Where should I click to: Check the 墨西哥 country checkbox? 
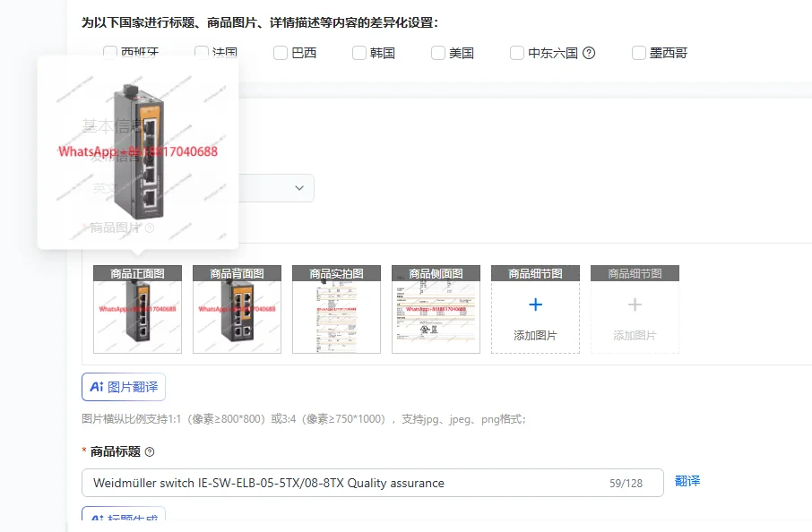[638, 53]
